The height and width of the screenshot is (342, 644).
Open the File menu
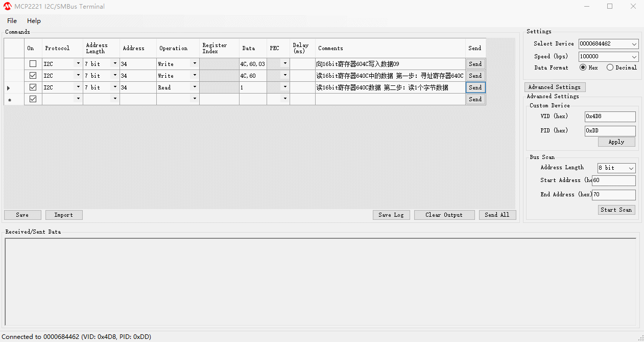tap(12, 21)
